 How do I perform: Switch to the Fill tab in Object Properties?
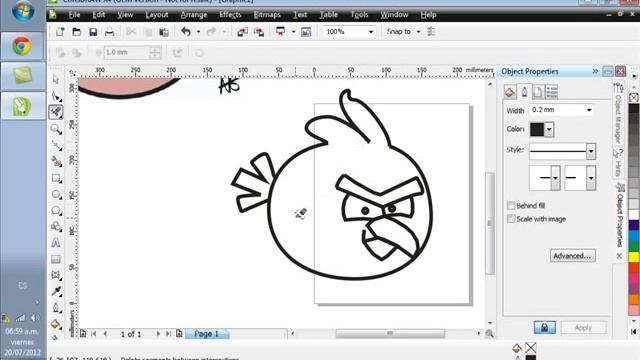510,92
